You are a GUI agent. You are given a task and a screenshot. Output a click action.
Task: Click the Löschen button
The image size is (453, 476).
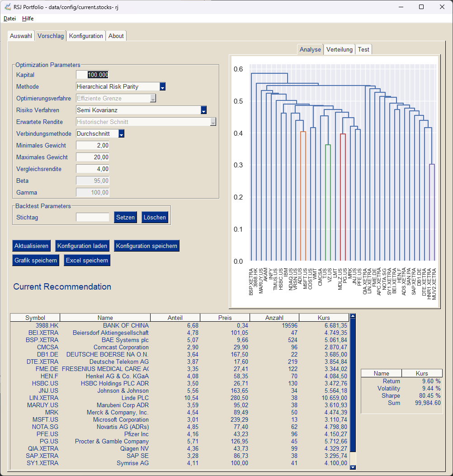coord(155,217)
